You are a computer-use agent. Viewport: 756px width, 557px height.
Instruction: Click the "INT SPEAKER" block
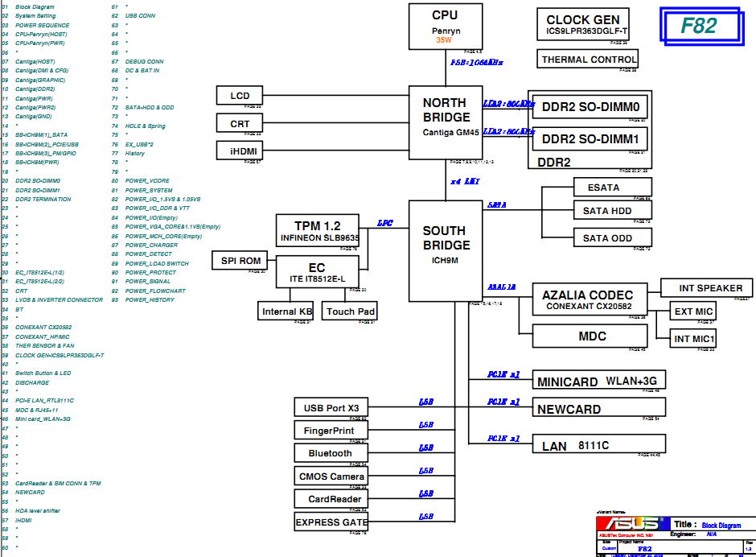pyautogui.click(x=707, y=287)
